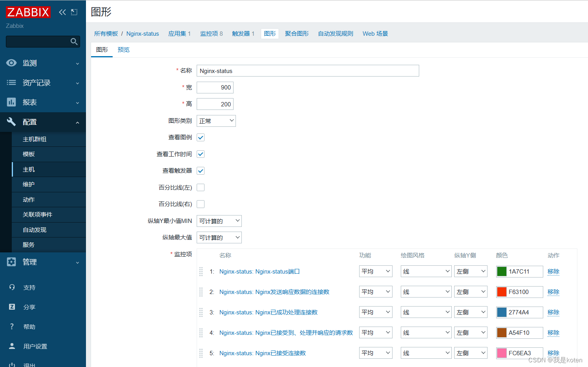Remove item 3 via its 移除 link
The width and height of the screenshot is (588, 367).
[x=553, y=312]
